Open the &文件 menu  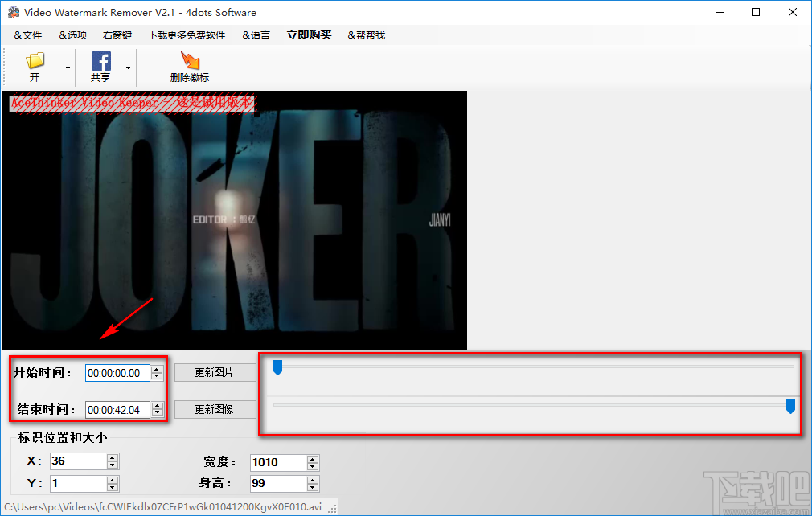tap(27, 35)
